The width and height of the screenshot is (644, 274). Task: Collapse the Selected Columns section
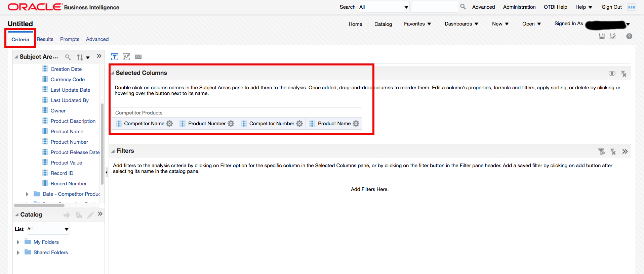click(x=113, y=73)
